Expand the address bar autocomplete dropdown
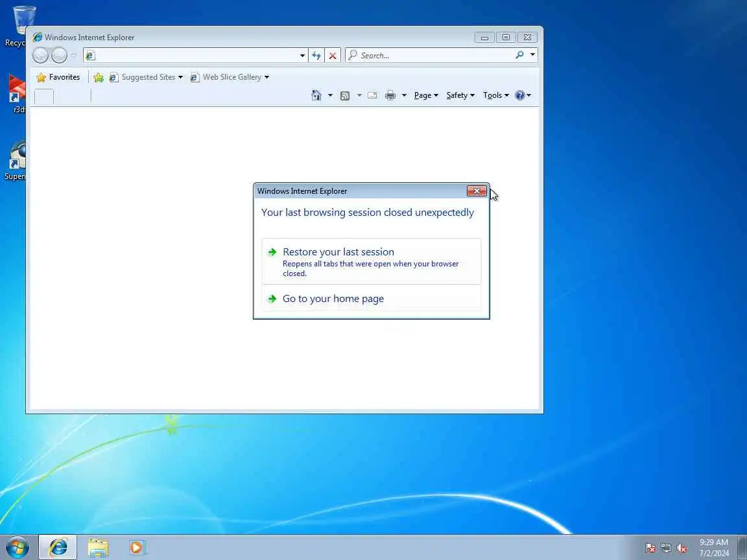This screenshot has height=560, width=747. [302, 56]
